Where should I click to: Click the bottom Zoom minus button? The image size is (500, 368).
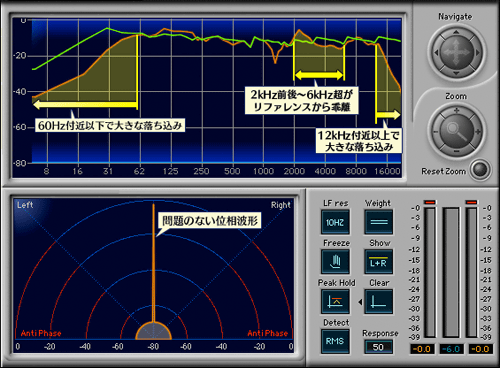(456, 152)
